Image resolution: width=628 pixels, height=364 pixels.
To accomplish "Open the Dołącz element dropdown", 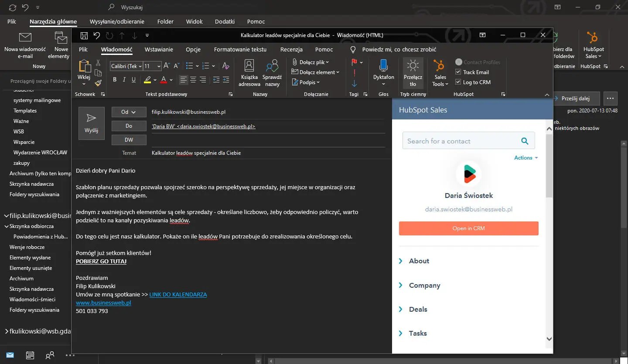I will point(315,72).
